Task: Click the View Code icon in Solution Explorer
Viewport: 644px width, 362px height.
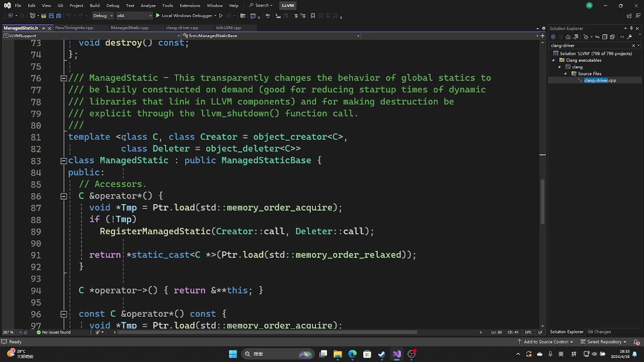Action: tap(622, 37)
